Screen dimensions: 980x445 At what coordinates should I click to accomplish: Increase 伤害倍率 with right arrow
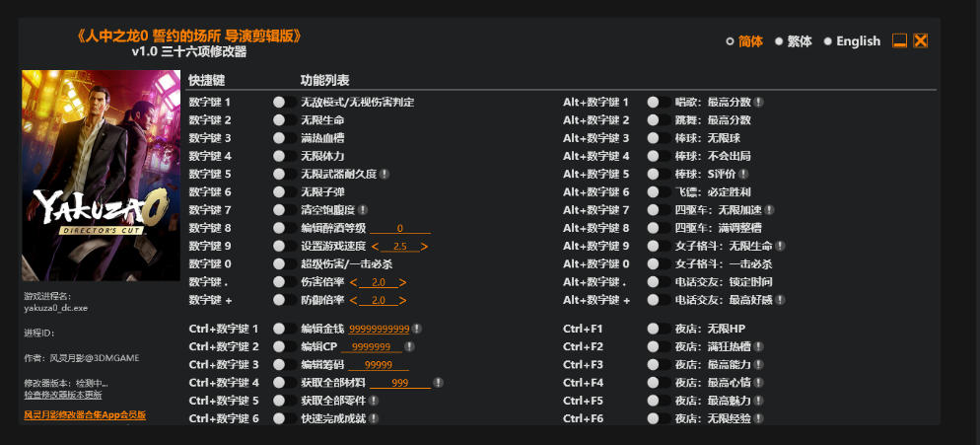tap(402, 283)
